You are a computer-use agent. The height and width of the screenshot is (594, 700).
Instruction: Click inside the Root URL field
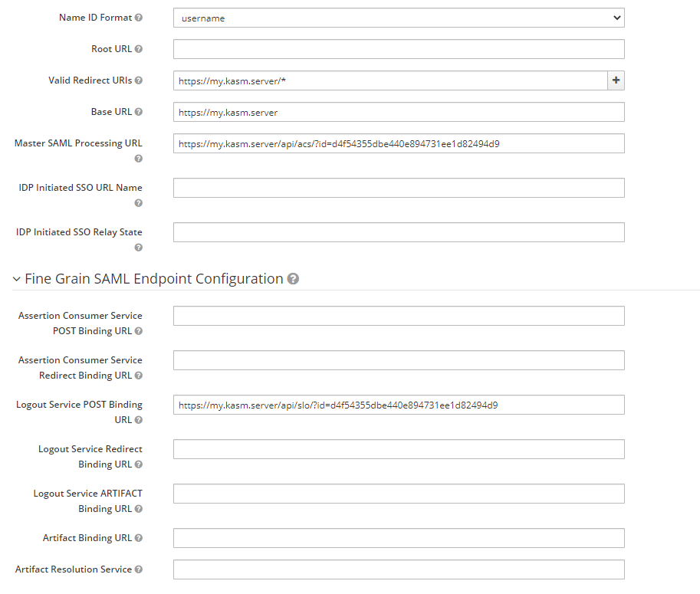pos(399,48)
